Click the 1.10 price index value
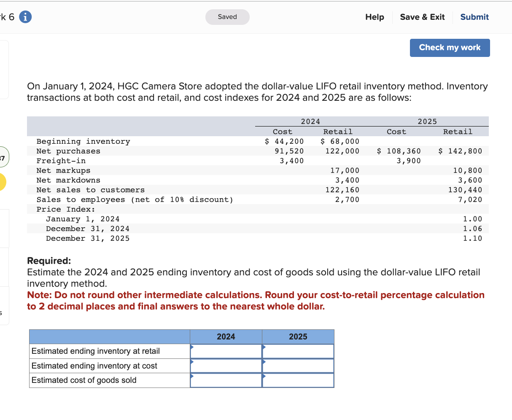The image size is (512, 420). tap(473, 238)
